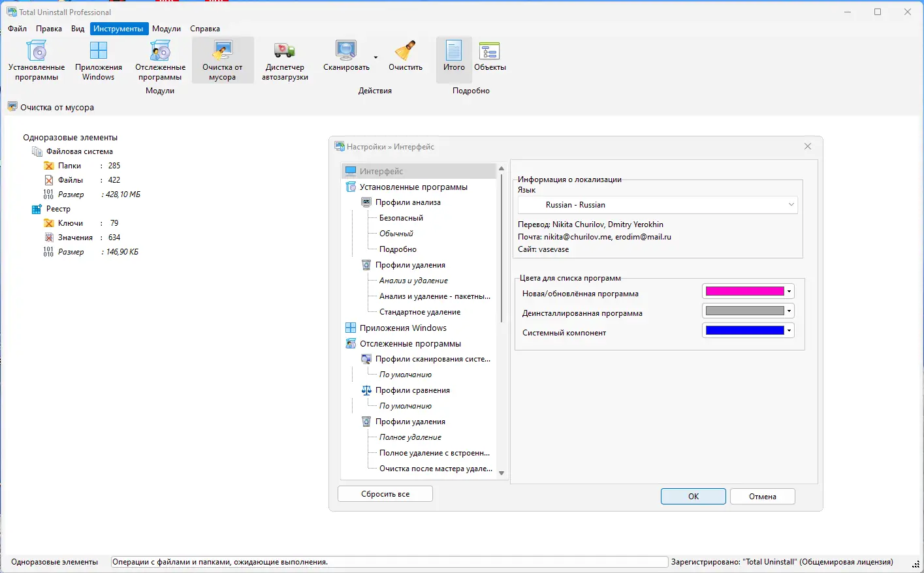Select Обычный analysis profile
924x573 pixels.
tap(396, 234)
